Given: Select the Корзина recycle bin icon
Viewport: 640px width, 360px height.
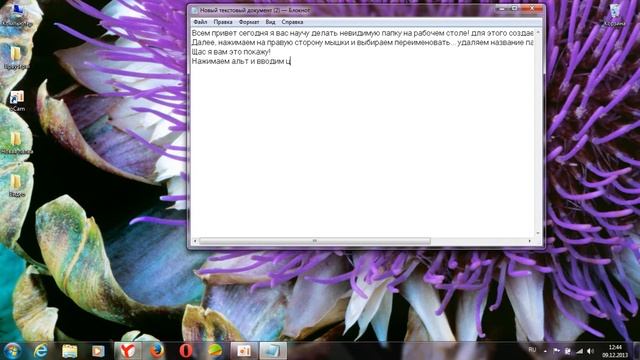Looking at the screenshot, I should (x=614, y=16).
